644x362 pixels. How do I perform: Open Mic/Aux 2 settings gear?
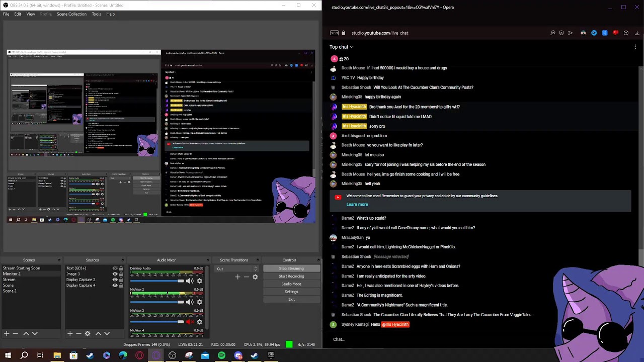tap(199, 302)
